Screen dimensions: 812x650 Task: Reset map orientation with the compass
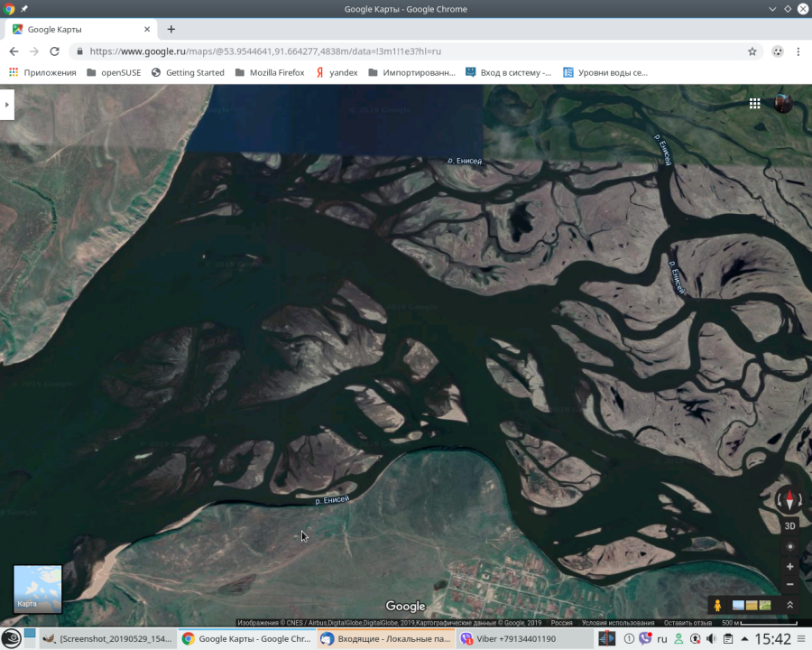[x=789, y=499]
